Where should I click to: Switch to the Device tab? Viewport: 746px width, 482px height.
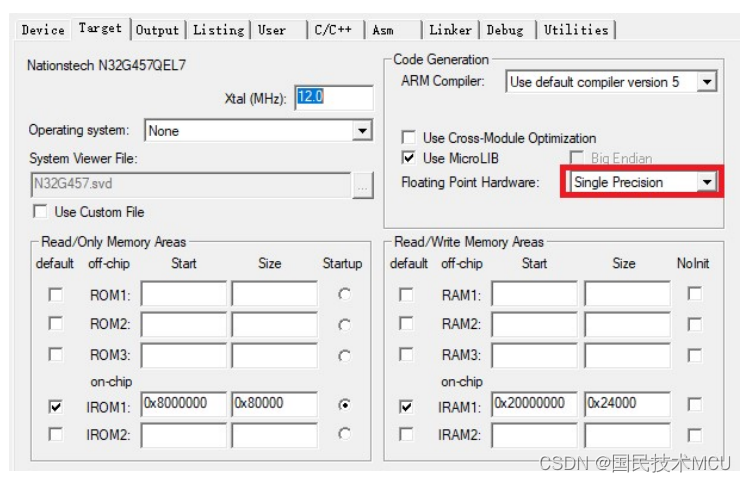pyautogui.click(x=43, y=30)
